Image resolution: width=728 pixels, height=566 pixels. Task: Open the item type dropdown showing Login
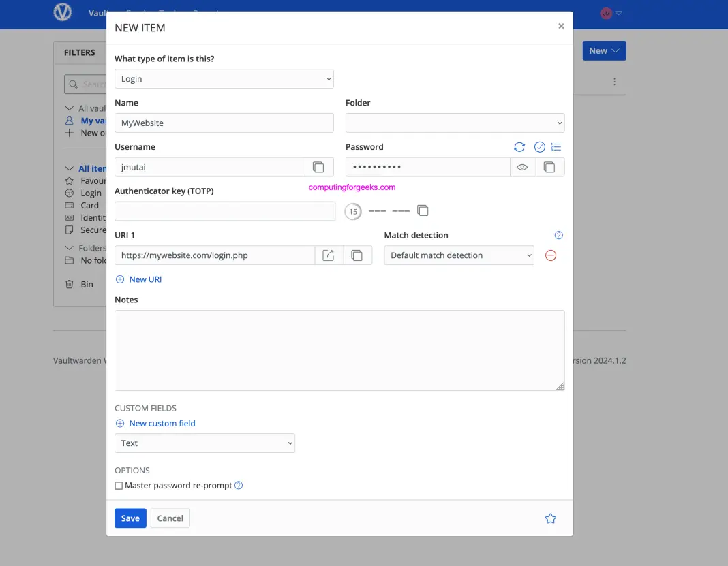tap(224, 78)
